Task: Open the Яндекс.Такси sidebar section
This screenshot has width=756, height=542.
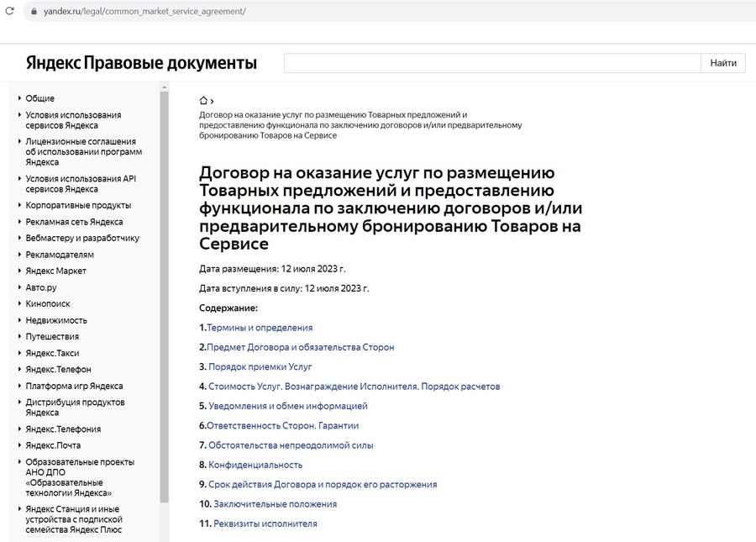Action: coord(52,353)
